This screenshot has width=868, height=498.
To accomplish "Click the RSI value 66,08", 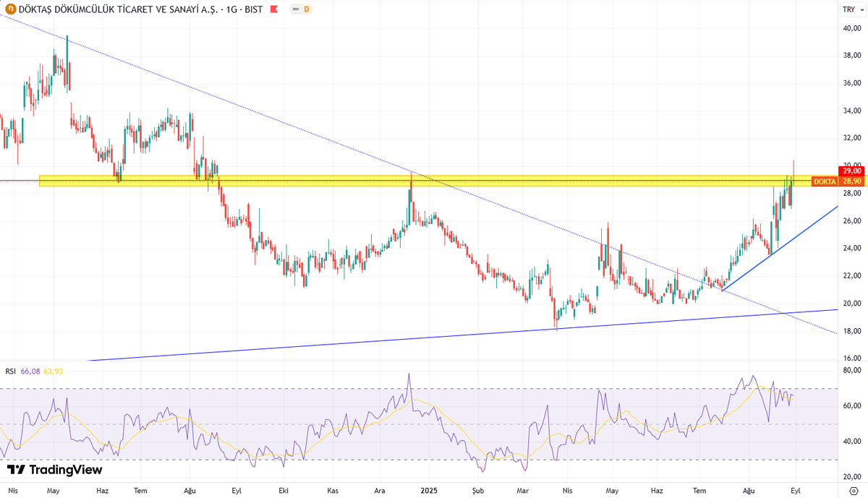I will (x=30, y=371).
